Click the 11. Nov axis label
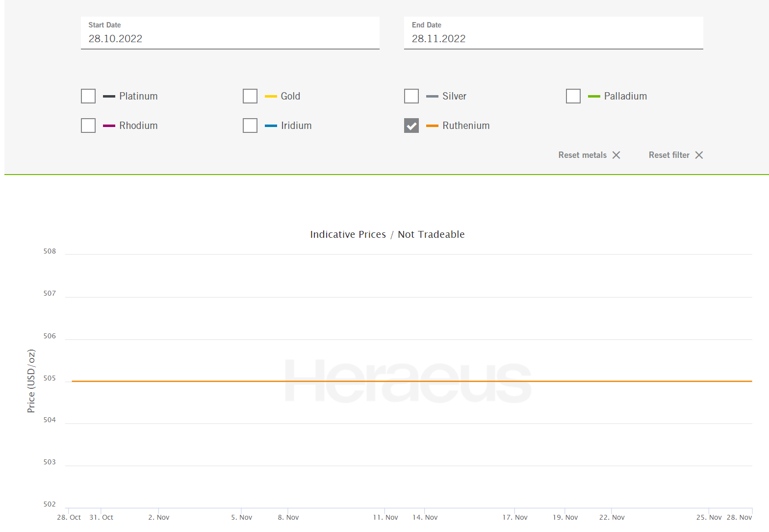Screen dimensions: 769x532 pyautogui.click(x=385, y=517)
